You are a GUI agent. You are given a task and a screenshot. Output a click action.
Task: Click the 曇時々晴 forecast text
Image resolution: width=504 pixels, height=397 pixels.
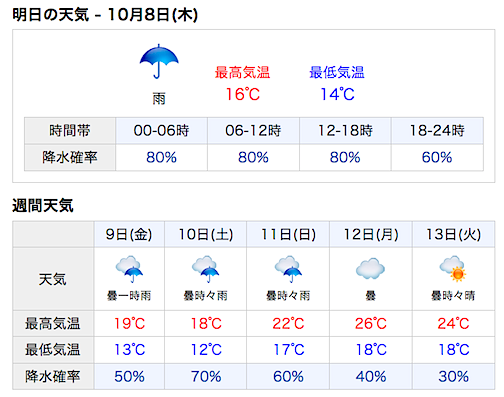[453, 296]
